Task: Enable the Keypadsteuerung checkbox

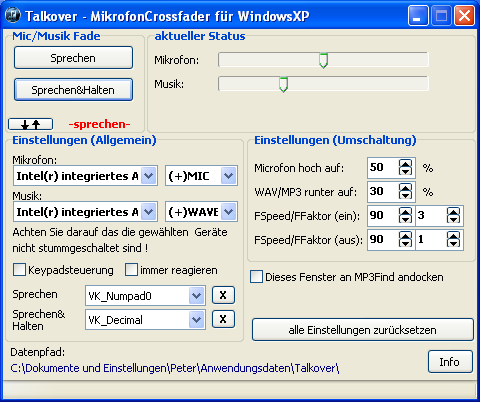Action: [x=19, y=270]
